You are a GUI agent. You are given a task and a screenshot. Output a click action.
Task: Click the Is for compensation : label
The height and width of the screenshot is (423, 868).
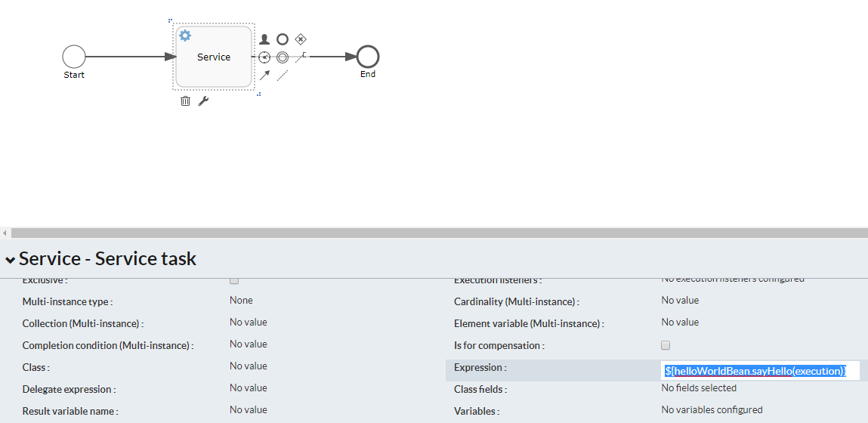[499, 345]
